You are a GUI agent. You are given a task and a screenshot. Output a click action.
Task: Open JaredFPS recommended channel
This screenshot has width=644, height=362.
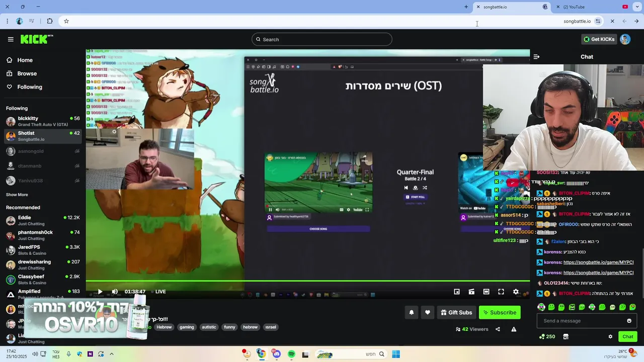(x=43, y=250)
